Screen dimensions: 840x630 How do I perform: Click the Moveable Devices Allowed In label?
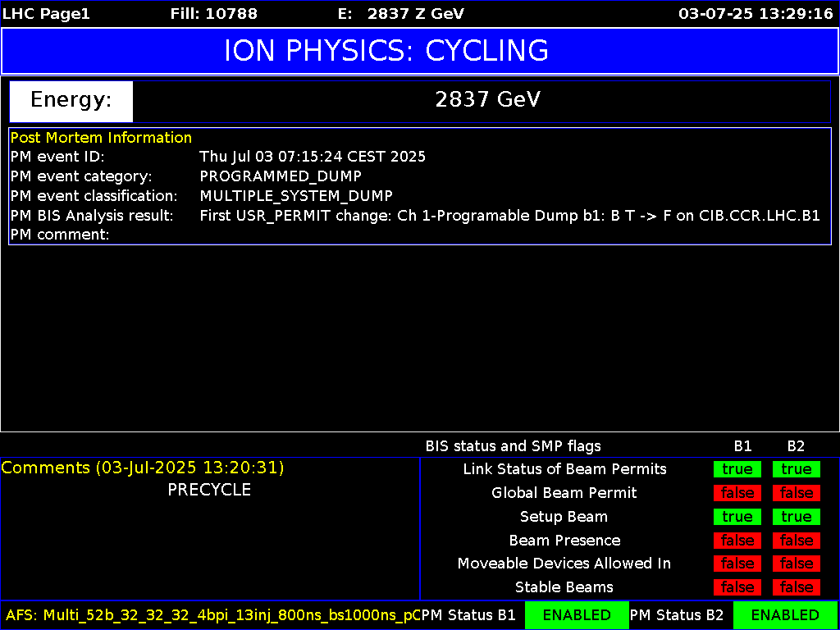point(564,564)
